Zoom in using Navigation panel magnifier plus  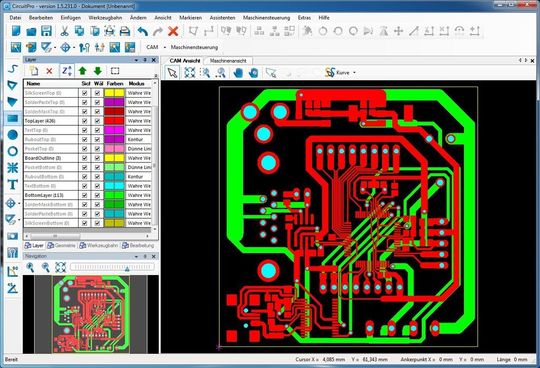pyautogui.click(x=30, y=267)
